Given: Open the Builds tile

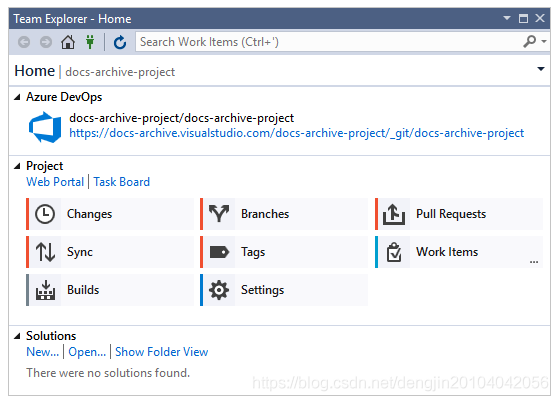Looking at the screenshot, I should pos(110,290).
